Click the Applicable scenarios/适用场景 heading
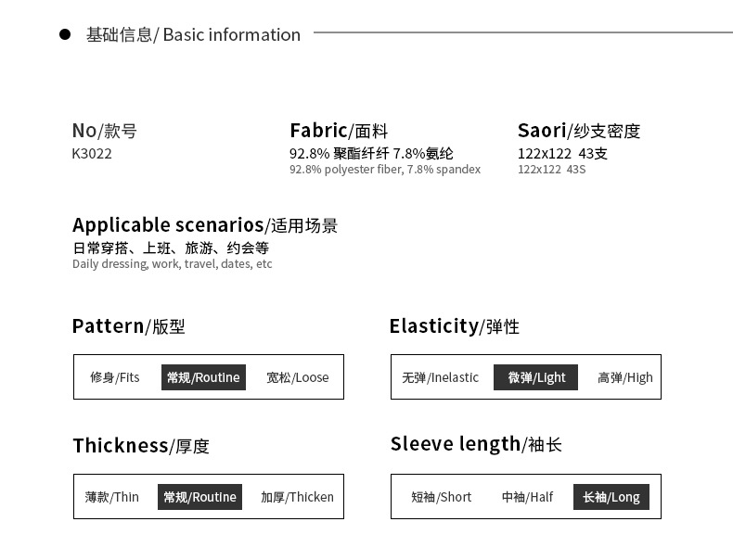733x560 pixels. click(x=205, y=225)
